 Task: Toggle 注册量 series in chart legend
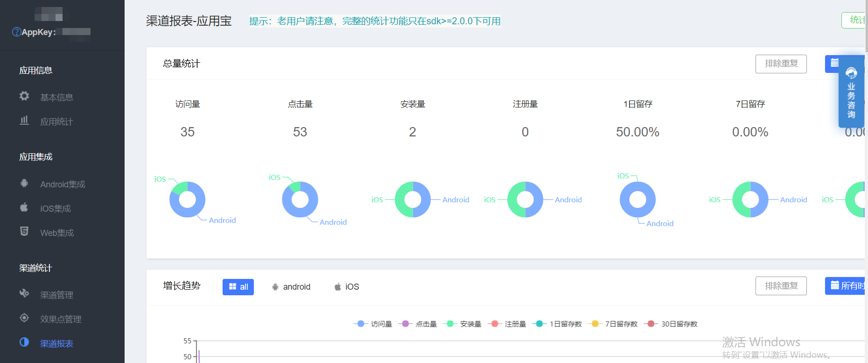[x=507, y=324]
